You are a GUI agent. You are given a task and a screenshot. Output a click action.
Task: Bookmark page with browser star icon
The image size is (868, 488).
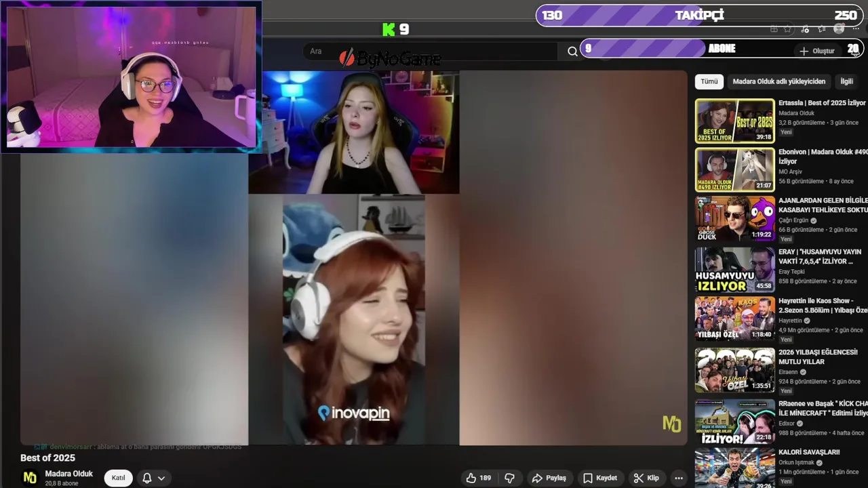pyautogui.click(x=787, y=29)
